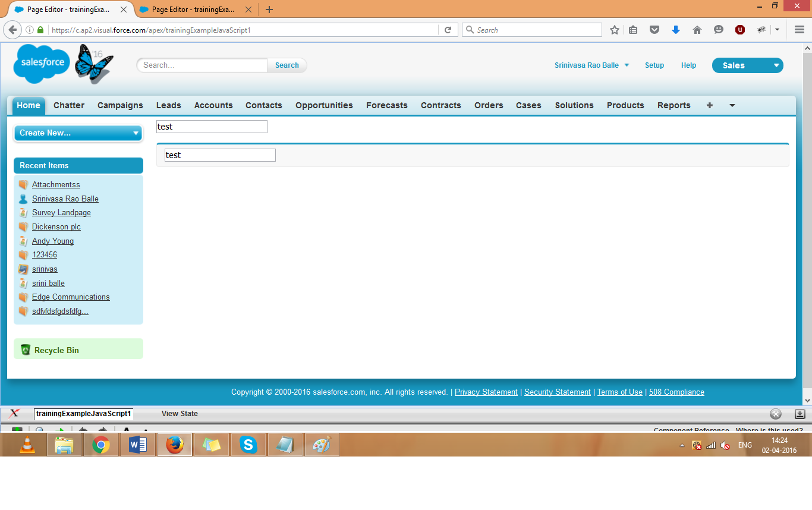Screen dimensions: 812x510
Task: Open uBlock Origin from browser toolbar
Action: point(739,29)
